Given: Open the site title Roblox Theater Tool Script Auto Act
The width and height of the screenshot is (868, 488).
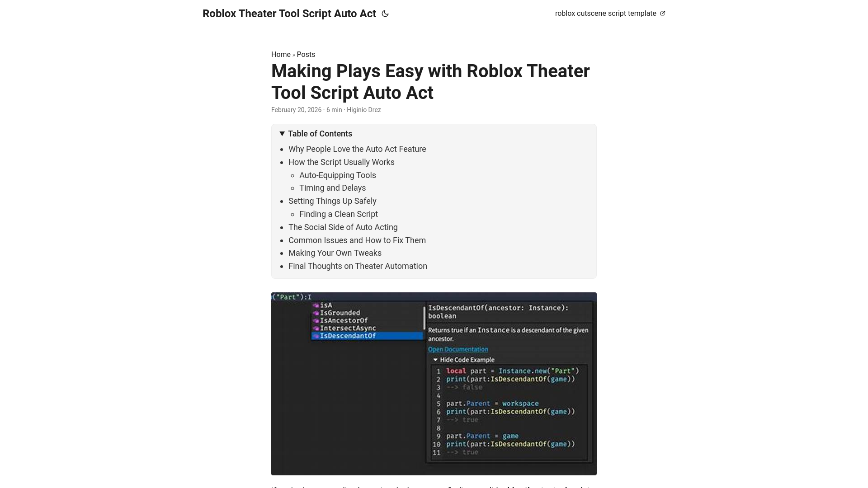Looking at the screenshot, I should (x=289, y=14).
